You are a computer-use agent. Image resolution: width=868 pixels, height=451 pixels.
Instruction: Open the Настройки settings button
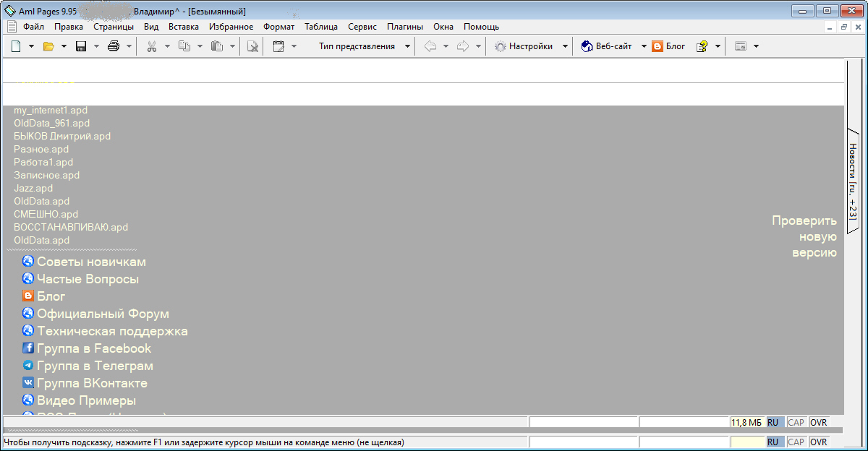[x=524, y=46]
